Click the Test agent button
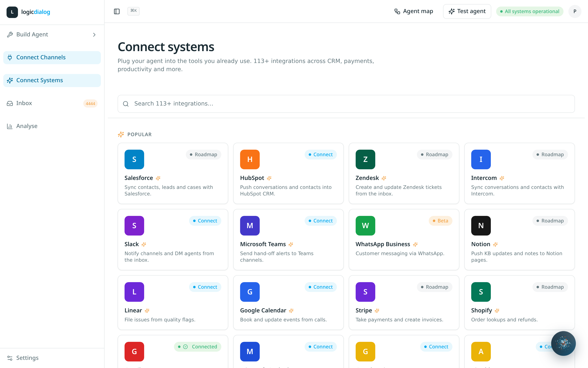This screenshot has width=588, height=368. tap(467, 11)
